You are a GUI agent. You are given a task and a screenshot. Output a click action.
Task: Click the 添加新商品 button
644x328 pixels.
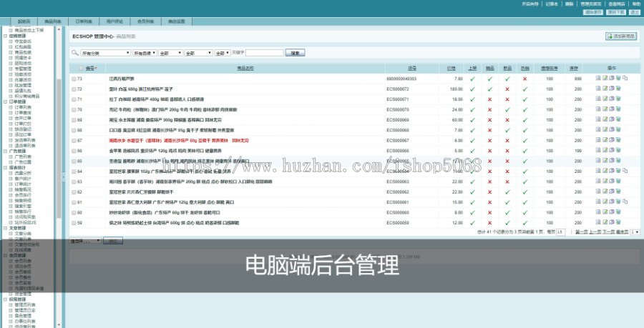[621, 36]
